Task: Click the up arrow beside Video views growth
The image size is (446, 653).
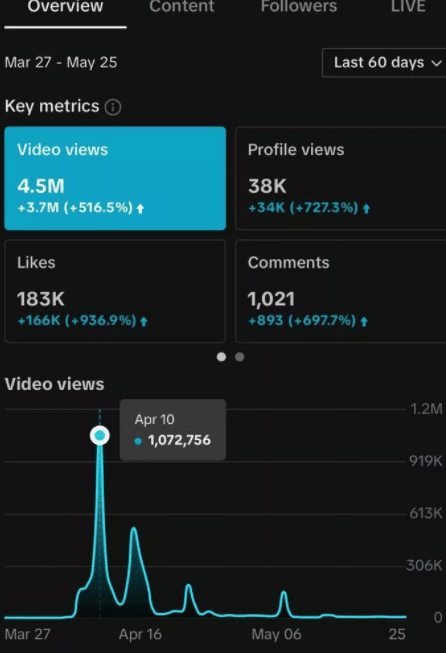Action: click(140, 209)
